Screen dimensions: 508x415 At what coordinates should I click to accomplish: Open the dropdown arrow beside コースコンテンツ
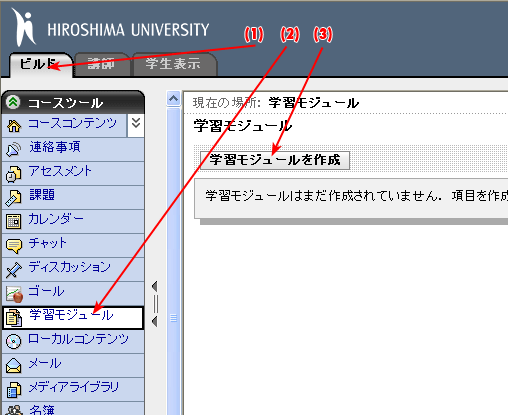(x=136, y=123)
